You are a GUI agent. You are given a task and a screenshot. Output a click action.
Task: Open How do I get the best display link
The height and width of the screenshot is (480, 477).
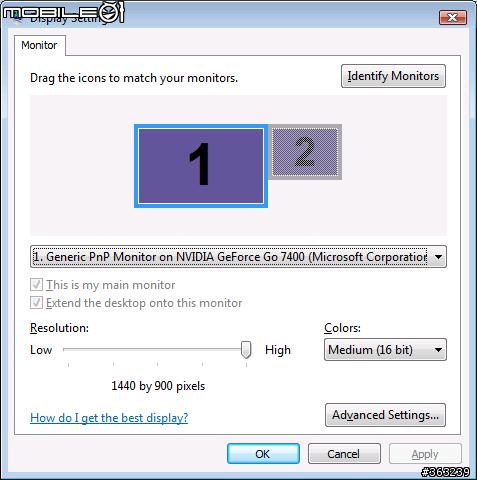pyautogui.click(x=109, y=418)
